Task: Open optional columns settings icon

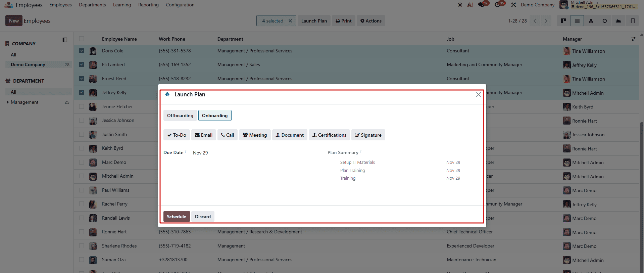Action: (634, 39)
